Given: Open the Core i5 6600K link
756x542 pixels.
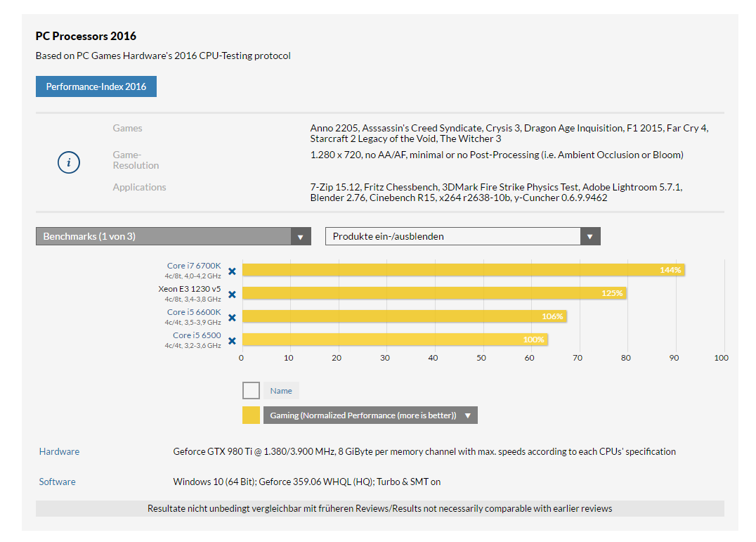Looking at the screenshot, I should (x=194, y=312).
